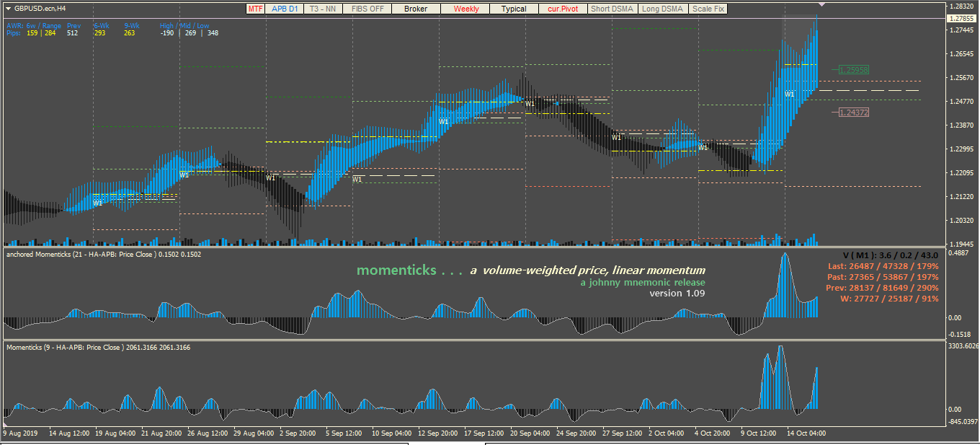The image size is (980, 445).
Task: Click the cur.Pivot button
Action: (x=563, y=9)
